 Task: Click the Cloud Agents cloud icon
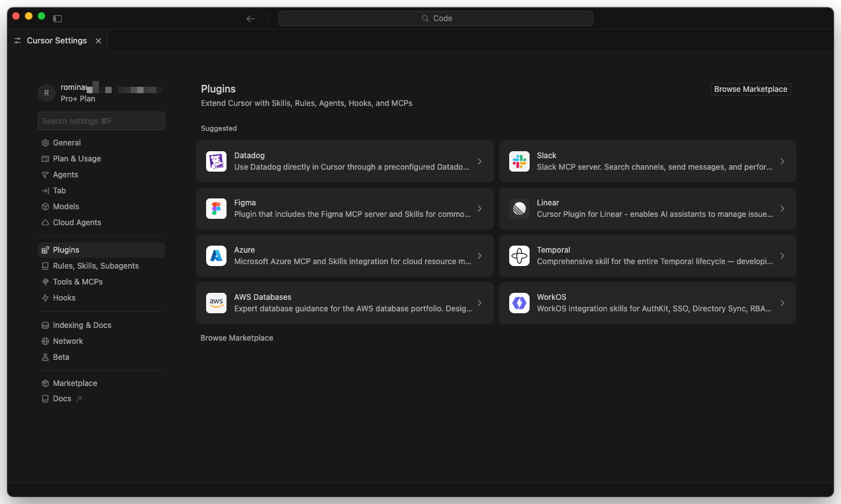45,223
